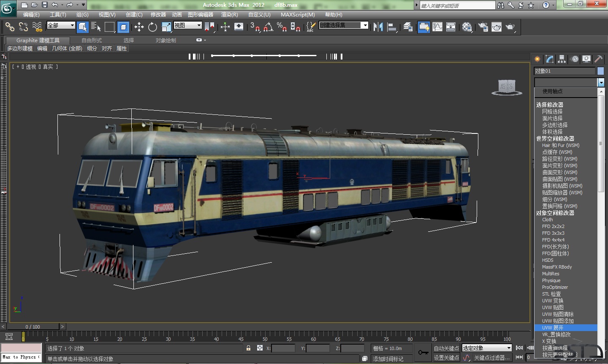The image size is (608, 364).
Task: Open the reference coordinate 视图 dropdown
Action: click(x=187, y=25)
